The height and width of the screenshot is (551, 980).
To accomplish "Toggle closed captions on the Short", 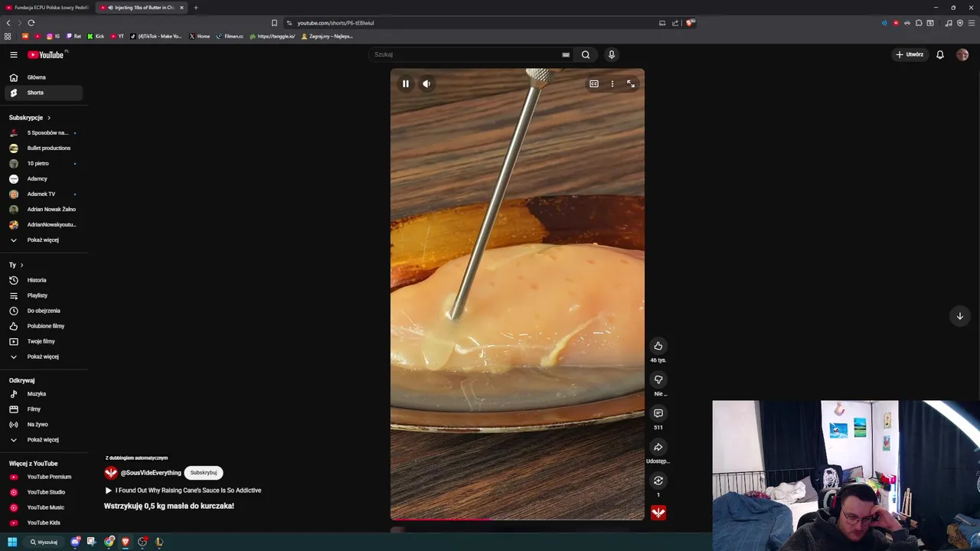I will [x=594, y=83].
